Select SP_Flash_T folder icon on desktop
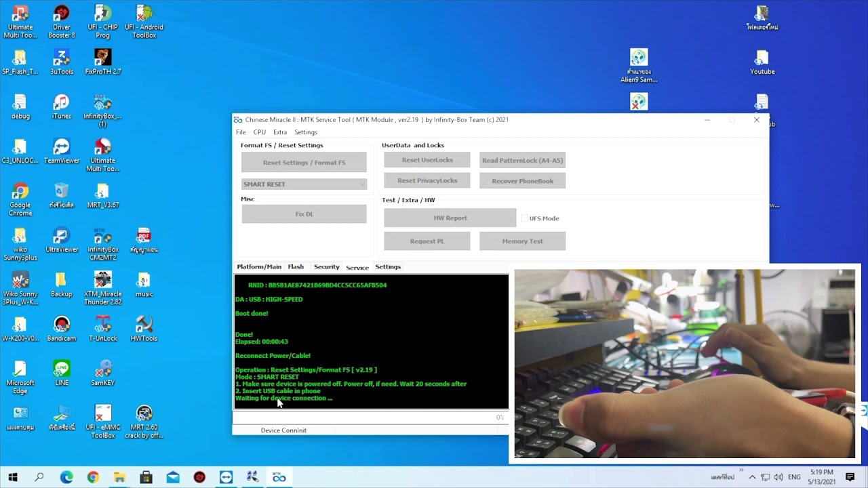The image size is (868, 488). (20, 62)
